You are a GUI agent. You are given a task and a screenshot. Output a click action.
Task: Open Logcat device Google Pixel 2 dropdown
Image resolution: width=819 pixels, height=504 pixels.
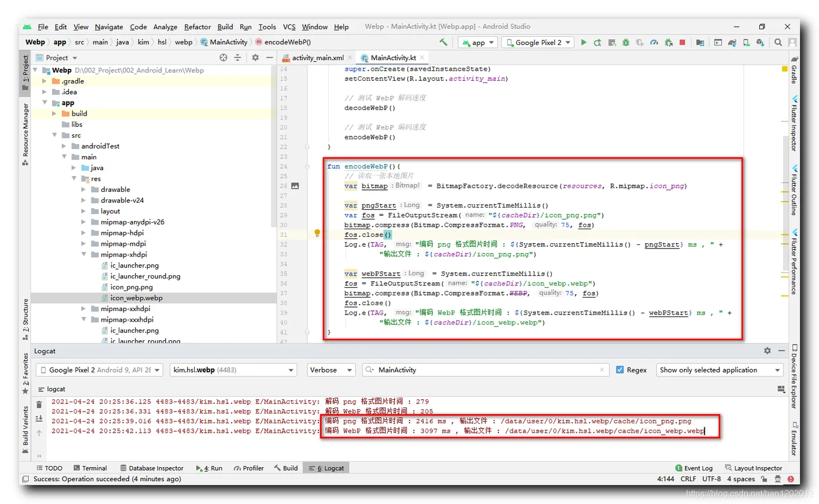pos(100,370)
